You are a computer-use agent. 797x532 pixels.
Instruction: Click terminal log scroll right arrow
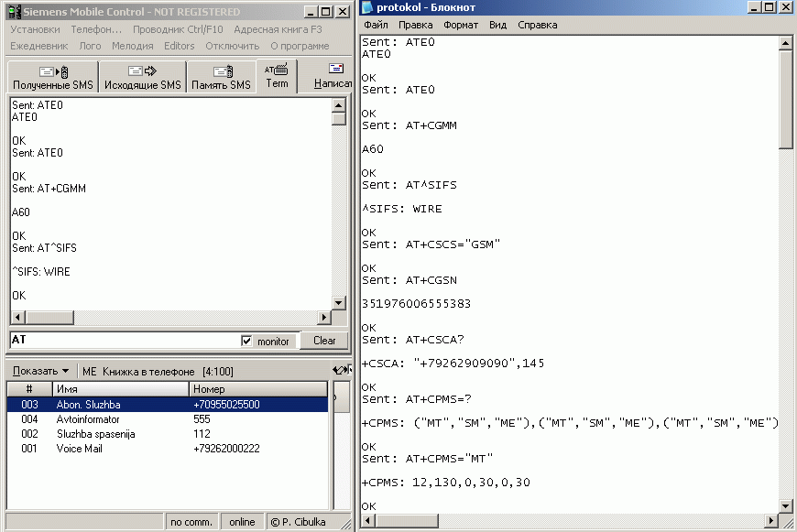tap(323, 318)
